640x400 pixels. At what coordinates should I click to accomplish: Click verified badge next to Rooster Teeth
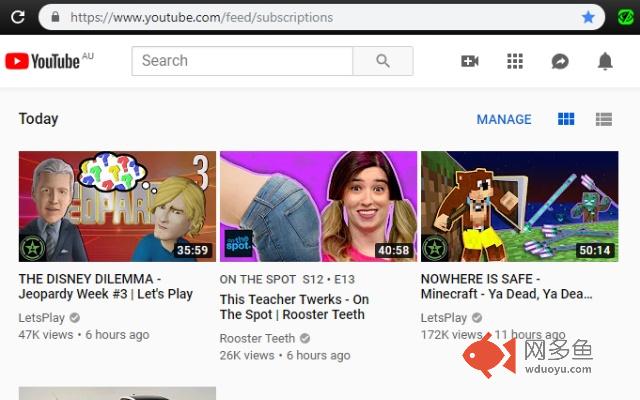(305, 338)
